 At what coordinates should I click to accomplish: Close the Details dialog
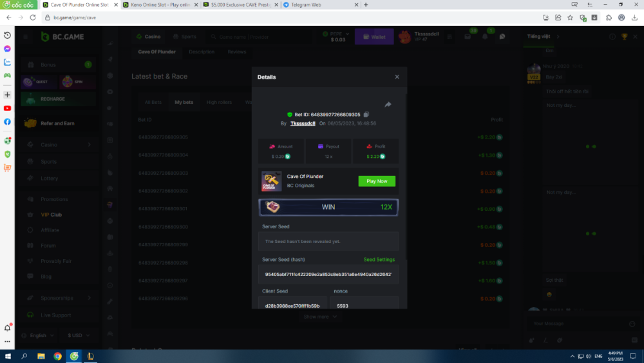397,77
